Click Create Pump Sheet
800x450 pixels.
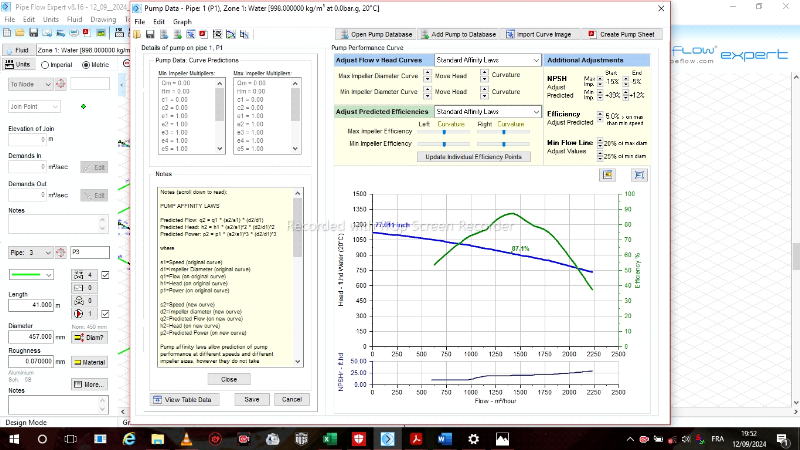pyautogui.click(x=623, y=34)
